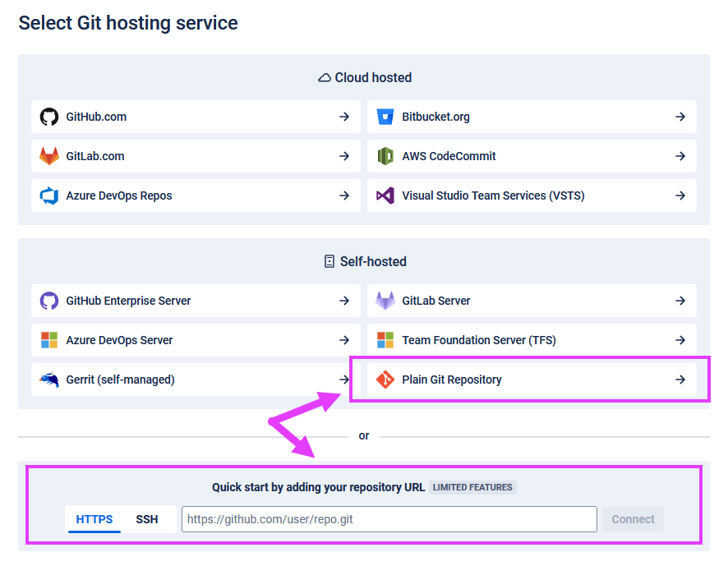
Task: Click the Gerrit bird icon
Action: click(49, 380)
